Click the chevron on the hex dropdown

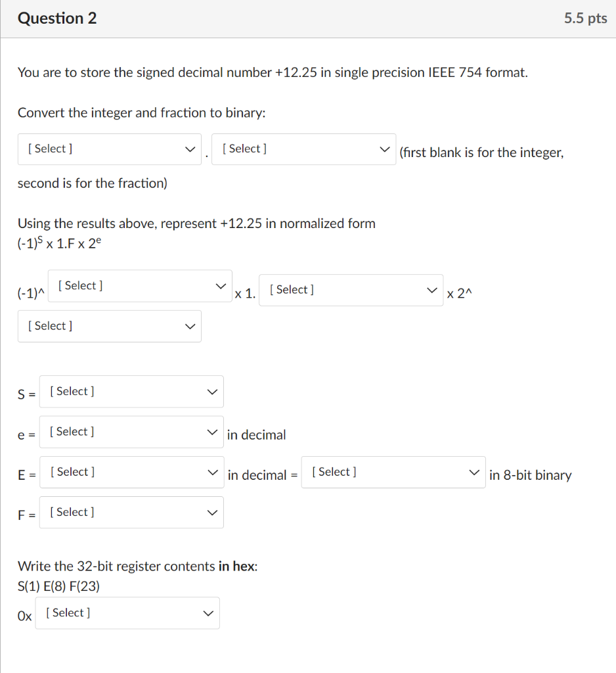pyautogui.click(x=208, y=613)
